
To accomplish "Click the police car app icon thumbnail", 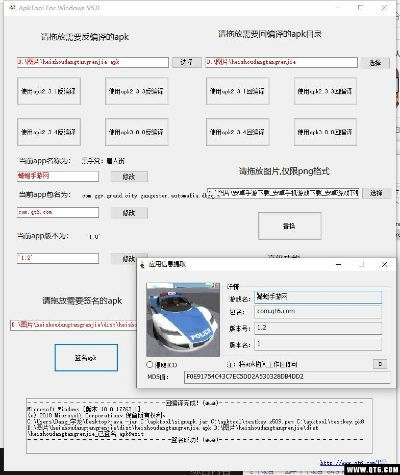I will pos(183,319).
